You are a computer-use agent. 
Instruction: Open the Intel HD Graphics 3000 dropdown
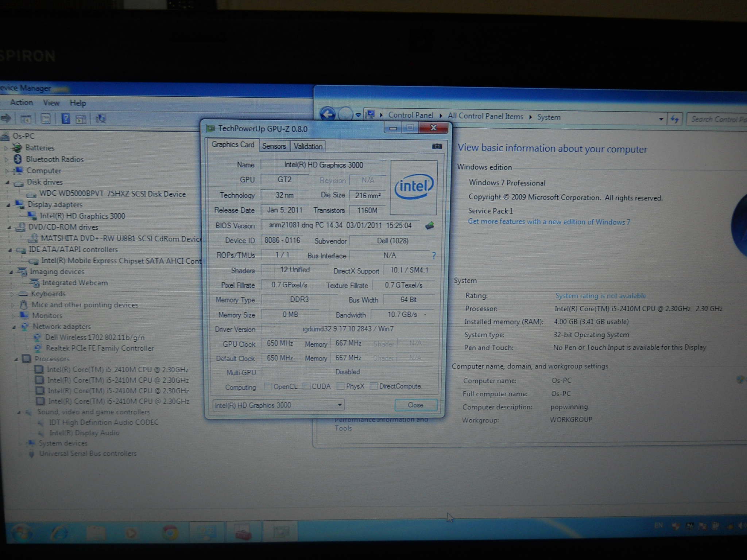(x=339, y=405)
